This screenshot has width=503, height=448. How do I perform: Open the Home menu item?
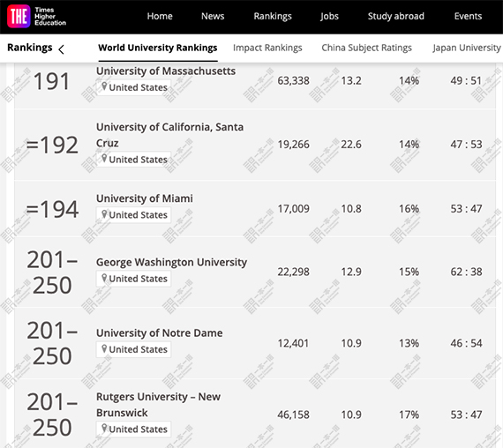pos(160,16)
